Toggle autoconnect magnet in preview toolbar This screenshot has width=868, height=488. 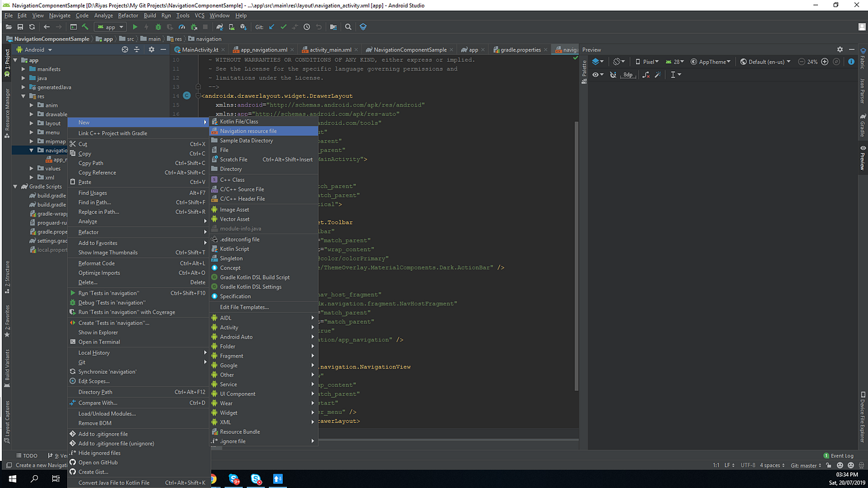pyautogui.click(x=613, y=75)
